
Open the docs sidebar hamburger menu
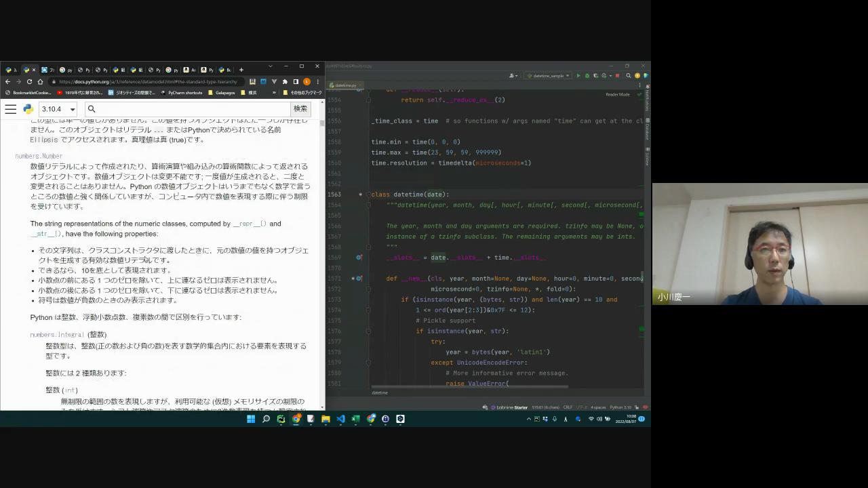[x=11, y=108]
